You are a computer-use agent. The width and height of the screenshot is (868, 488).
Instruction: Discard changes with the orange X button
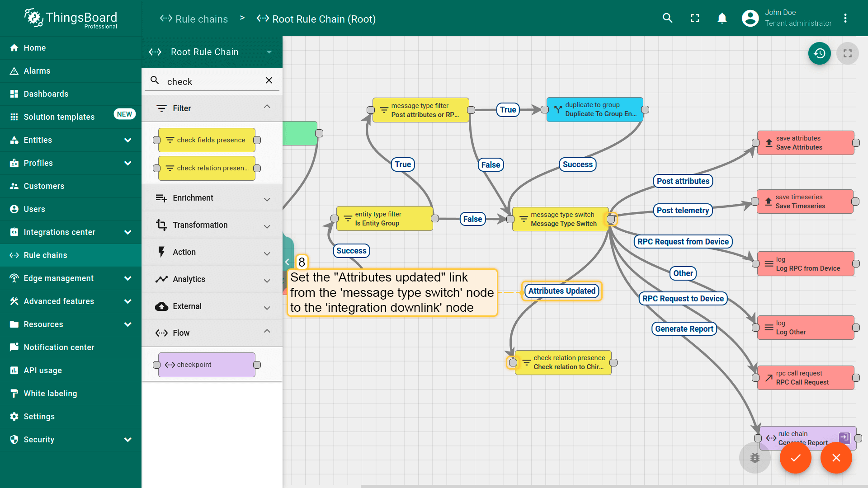[x=836, y=458]
